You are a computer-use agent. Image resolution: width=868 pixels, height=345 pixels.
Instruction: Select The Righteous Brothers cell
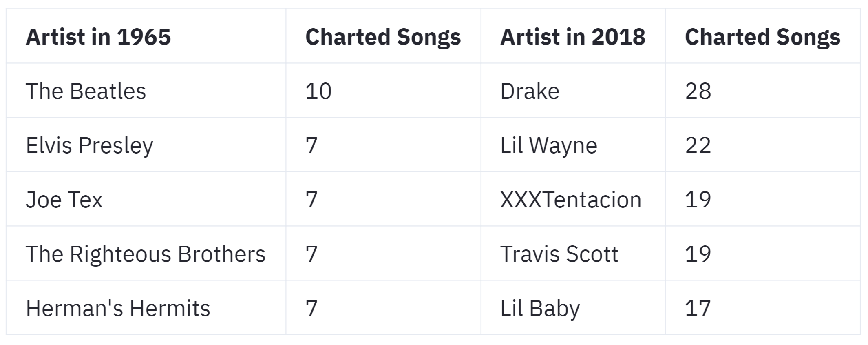(146, 254)
